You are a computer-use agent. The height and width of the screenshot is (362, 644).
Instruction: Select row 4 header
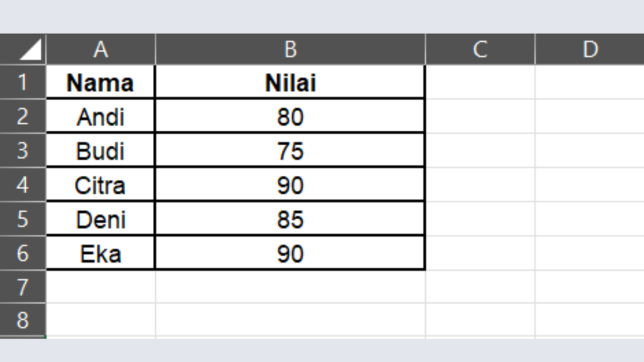pos(23,185)
